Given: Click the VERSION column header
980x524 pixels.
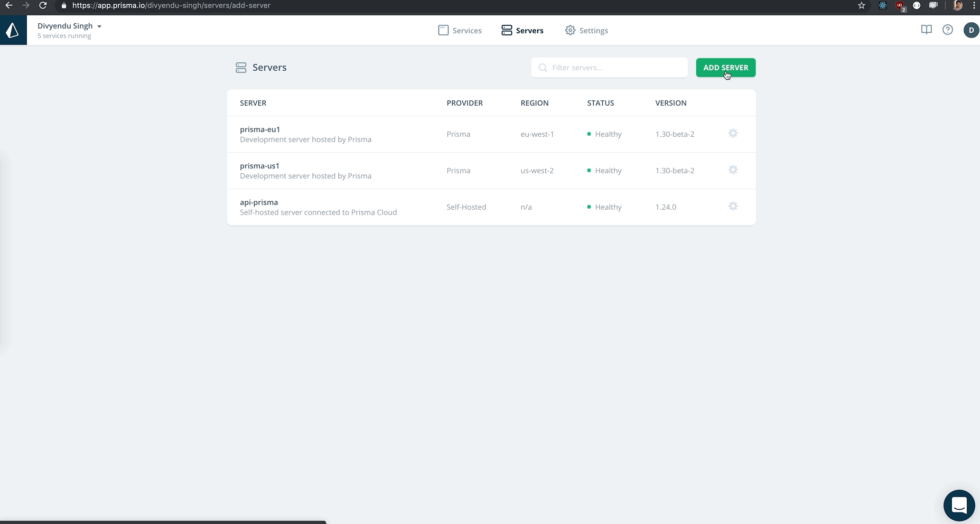Looking at the screenshot, I should pos(671,103).
